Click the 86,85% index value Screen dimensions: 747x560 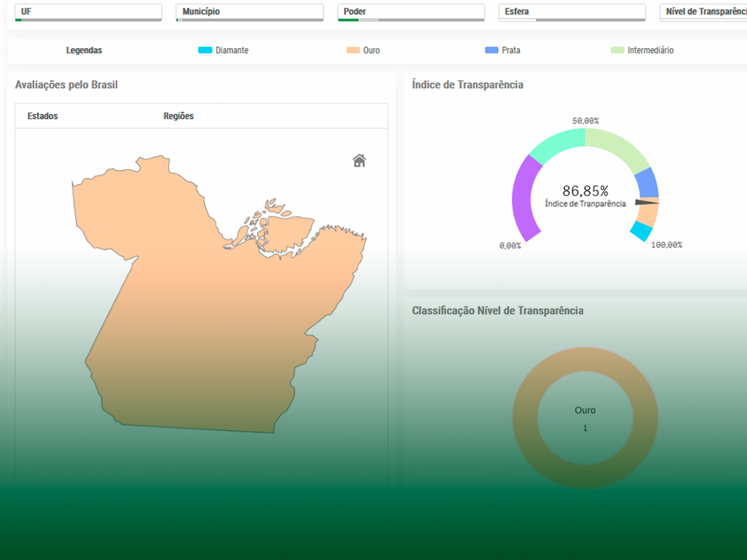click(585, 191)
